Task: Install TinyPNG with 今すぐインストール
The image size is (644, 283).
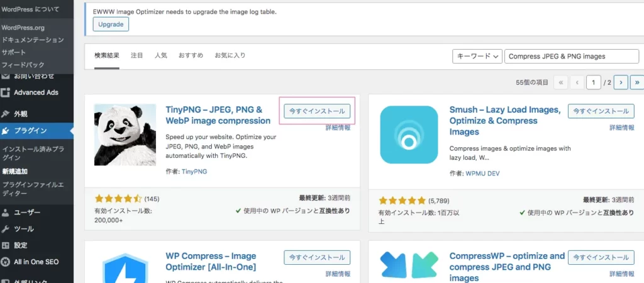Action: coord(317,111)
